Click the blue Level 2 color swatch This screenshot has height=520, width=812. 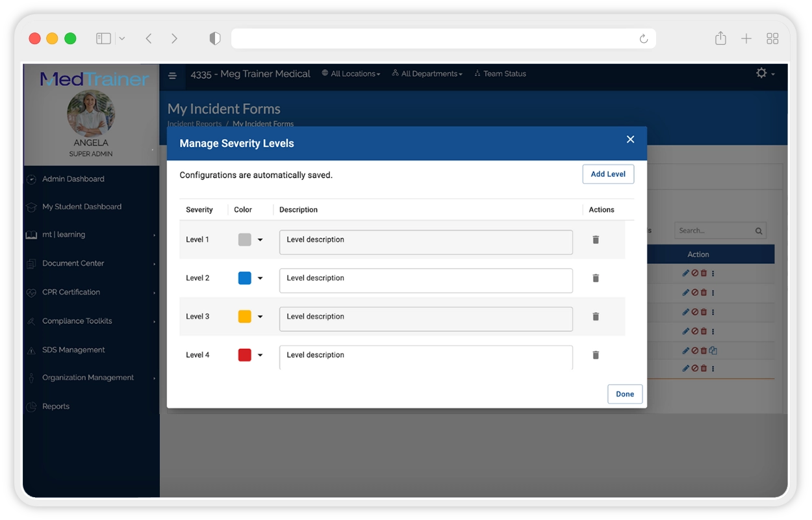(245, 278)
